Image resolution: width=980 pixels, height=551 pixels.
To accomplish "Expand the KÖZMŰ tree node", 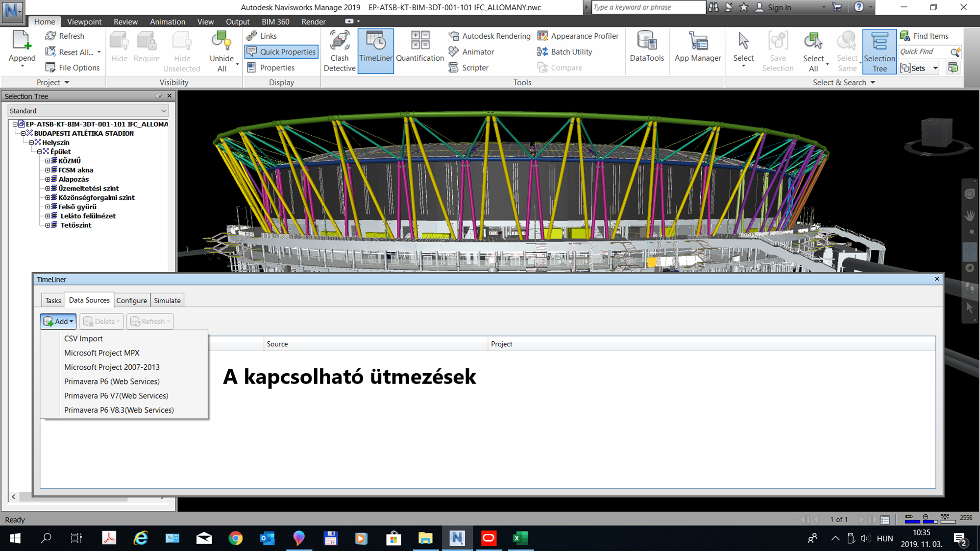I will [48, 161].
